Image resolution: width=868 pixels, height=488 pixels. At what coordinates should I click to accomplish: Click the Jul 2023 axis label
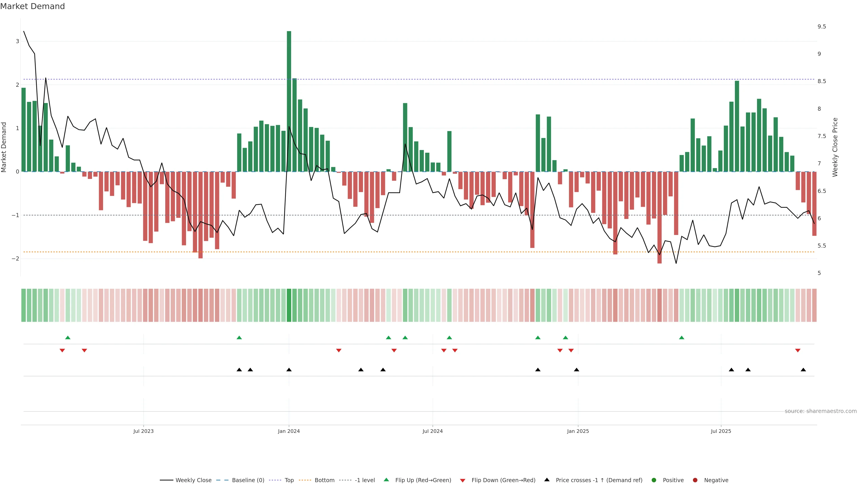(143, 431)
